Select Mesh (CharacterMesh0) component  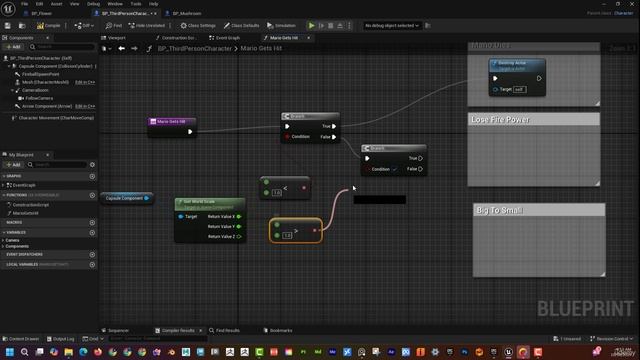45,82
